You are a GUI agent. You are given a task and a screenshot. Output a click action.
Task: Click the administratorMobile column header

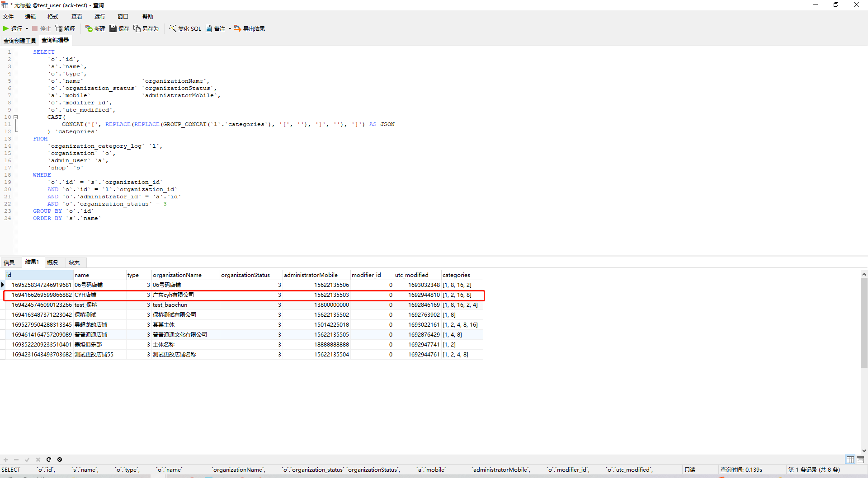click(316, 275)
